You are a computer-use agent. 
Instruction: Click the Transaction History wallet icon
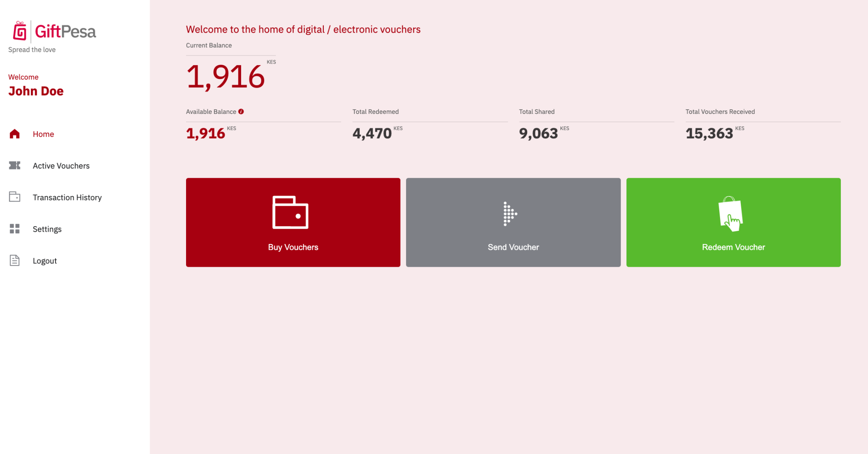point(15,197)
